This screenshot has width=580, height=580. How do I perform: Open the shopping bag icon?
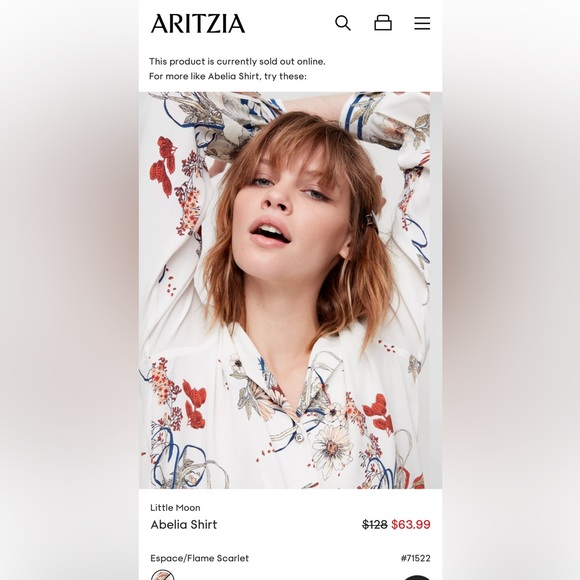tap(383, 23)
